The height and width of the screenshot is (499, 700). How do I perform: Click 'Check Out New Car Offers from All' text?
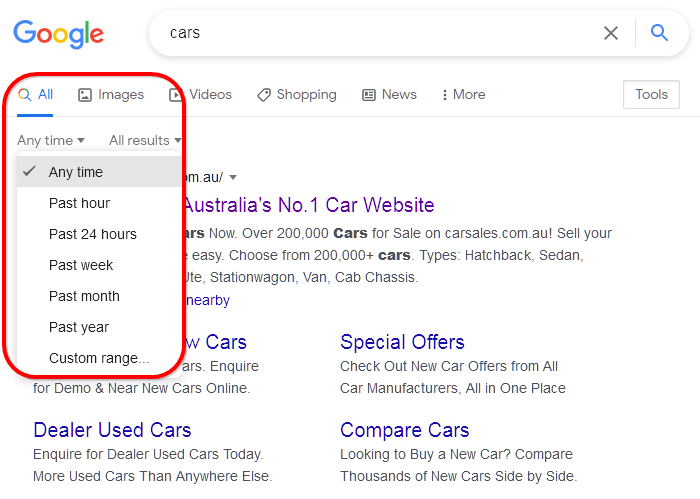pos(449,366)
